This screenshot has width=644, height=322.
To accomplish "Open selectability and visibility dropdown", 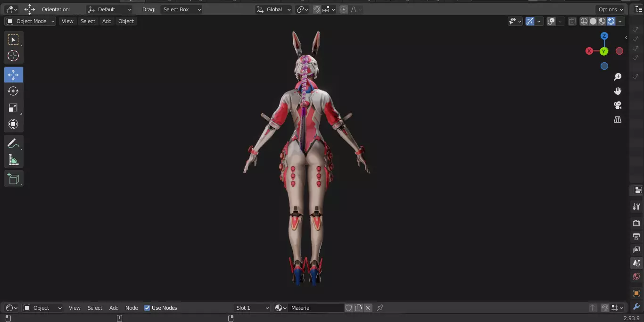I will [515, 21].
